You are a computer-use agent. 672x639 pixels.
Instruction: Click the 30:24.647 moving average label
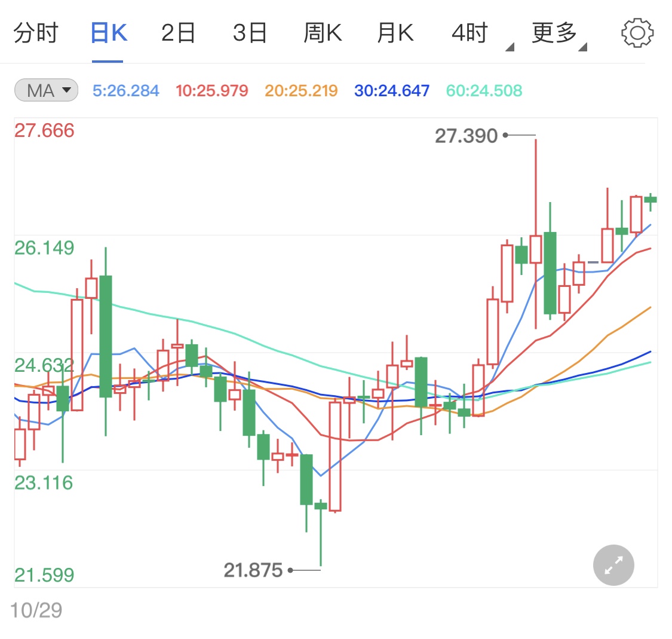coord(391,90)
